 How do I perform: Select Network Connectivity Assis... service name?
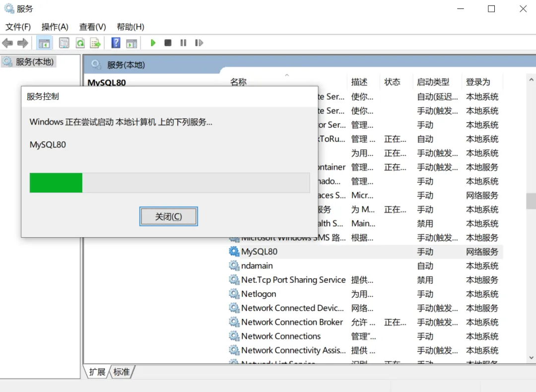pyautogui.click(x=293, y=350)
